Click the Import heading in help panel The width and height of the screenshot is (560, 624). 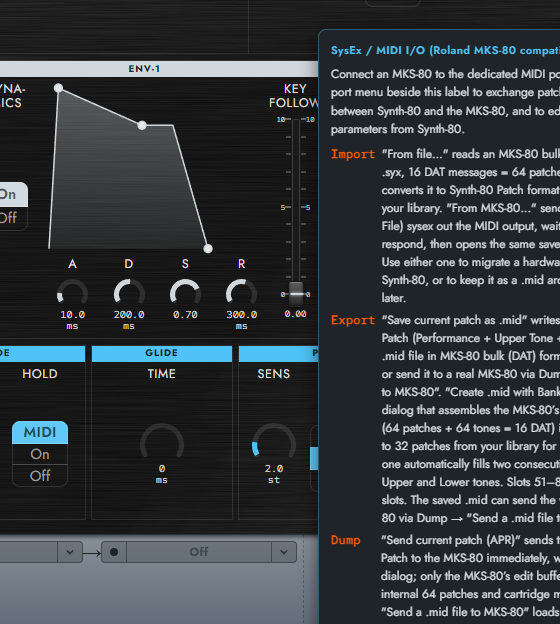[x=353, y=154]
